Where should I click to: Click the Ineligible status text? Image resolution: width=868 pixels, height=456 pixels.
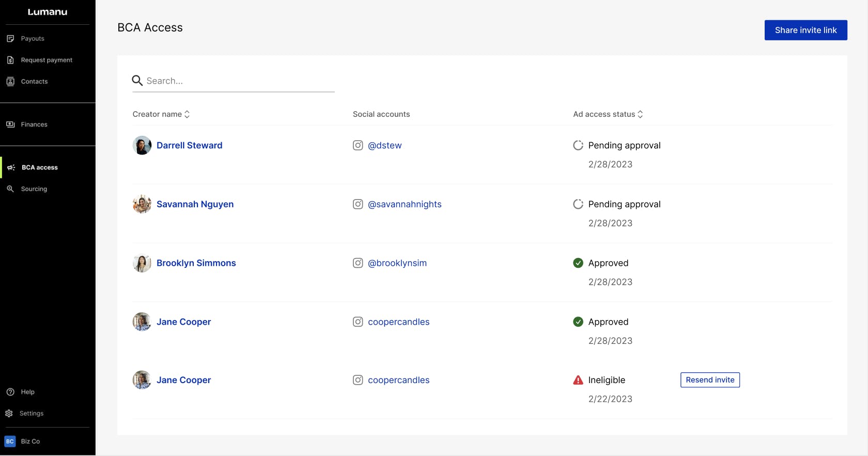[x=607, y=380]
